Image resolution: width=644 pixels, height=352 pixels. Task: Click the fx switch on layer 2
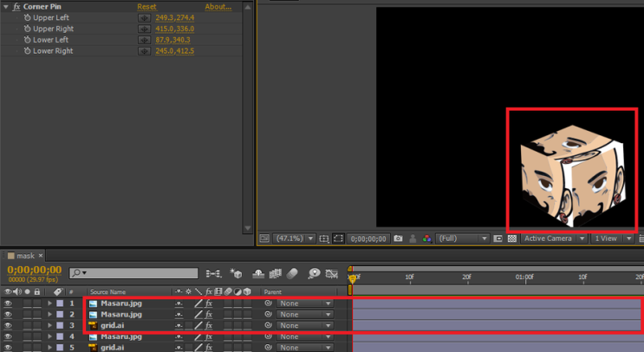coord(209,315)
